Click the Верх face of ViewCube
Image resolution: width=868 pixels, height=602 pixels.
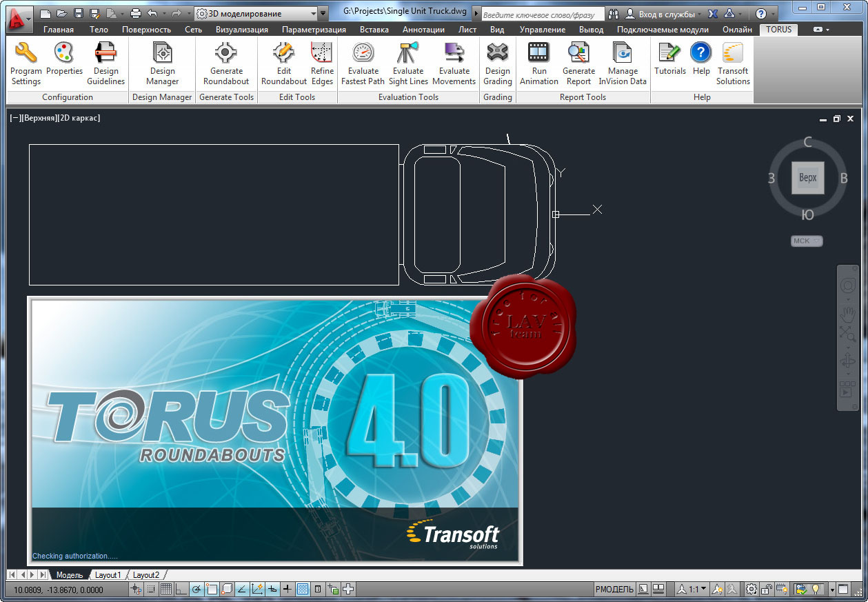(x=807, y=177)
